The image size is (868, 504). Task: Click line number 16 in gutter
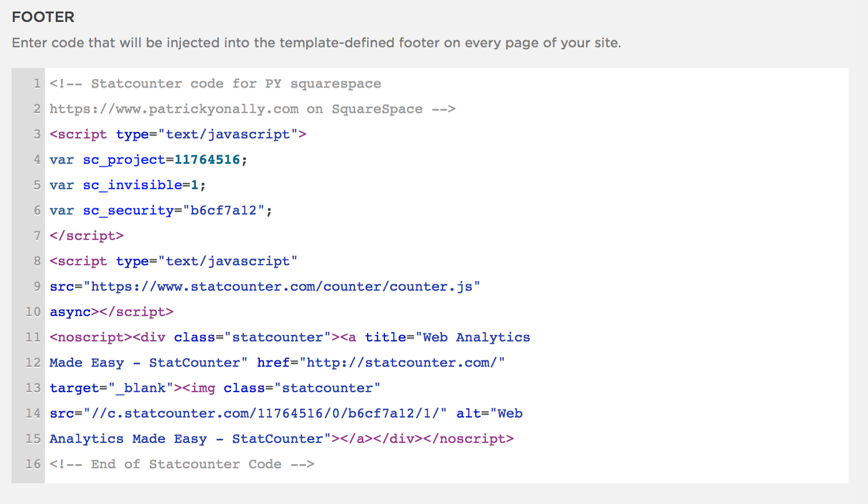pos(33,464)
